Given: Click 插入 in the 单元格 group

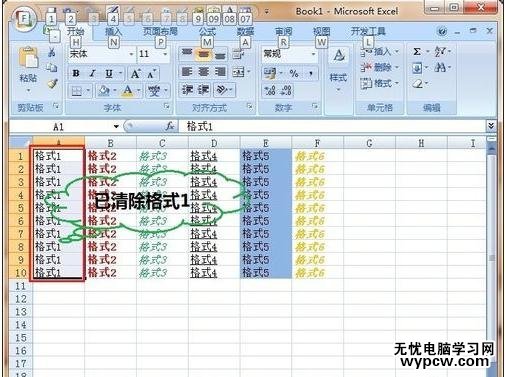Looking at the screenshot, I should (380, 52).
